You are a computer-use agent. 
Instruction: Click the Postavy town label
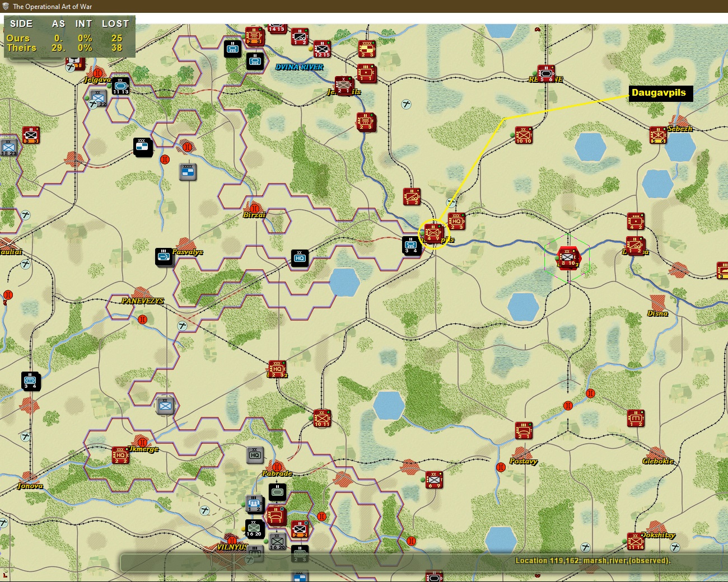523,461
